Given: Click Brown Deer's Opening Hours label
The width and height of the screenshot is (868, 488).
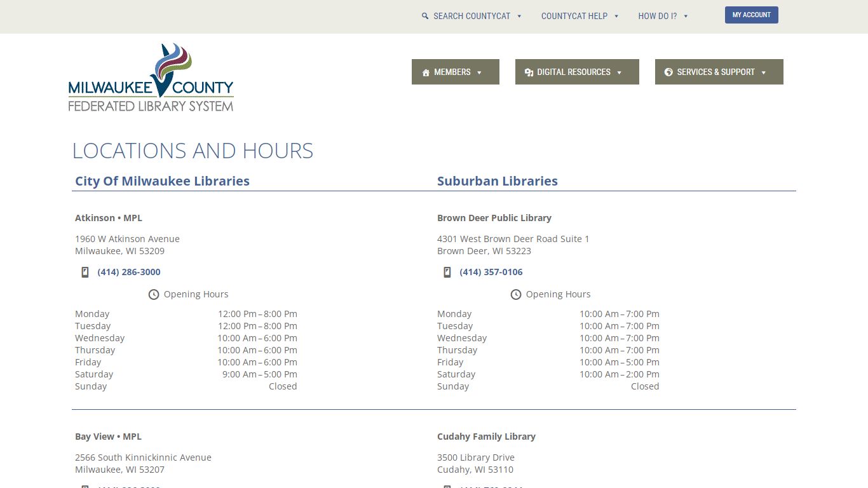Looking at the screenshot, I should (x=558, y=294).
